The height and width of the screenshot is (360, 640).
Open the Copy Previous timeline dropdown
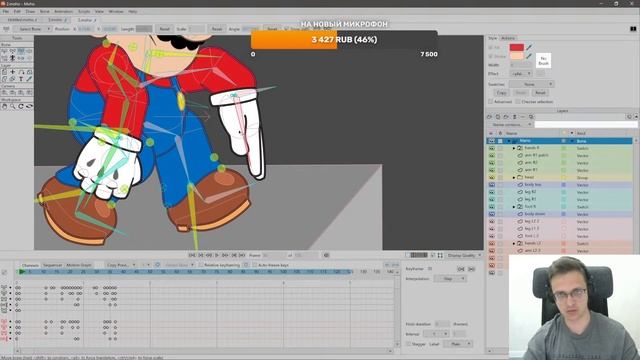pyautogui.click(x=121, y=265)
